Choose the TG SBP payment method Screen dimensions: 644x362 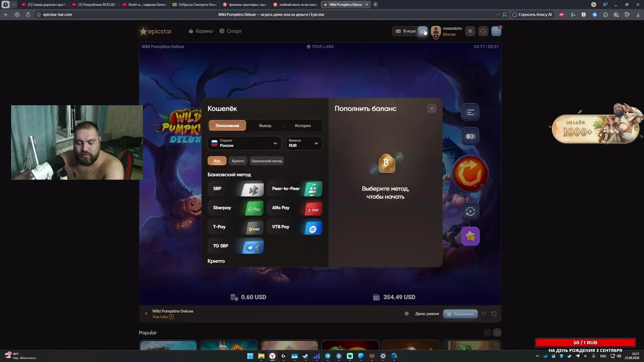point(236,246)
